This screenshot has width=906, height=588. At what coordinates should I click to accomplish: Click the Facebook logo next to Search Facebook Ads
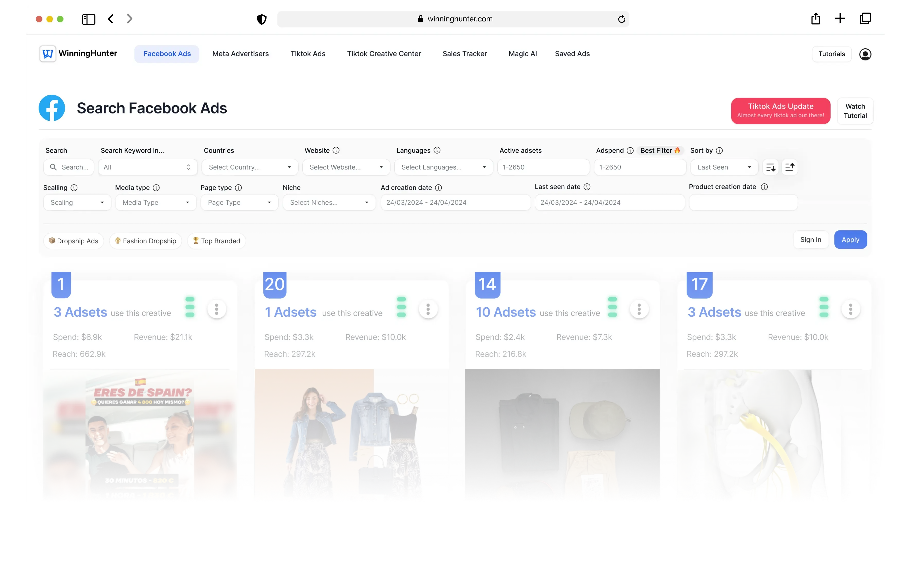coord(52,108)
